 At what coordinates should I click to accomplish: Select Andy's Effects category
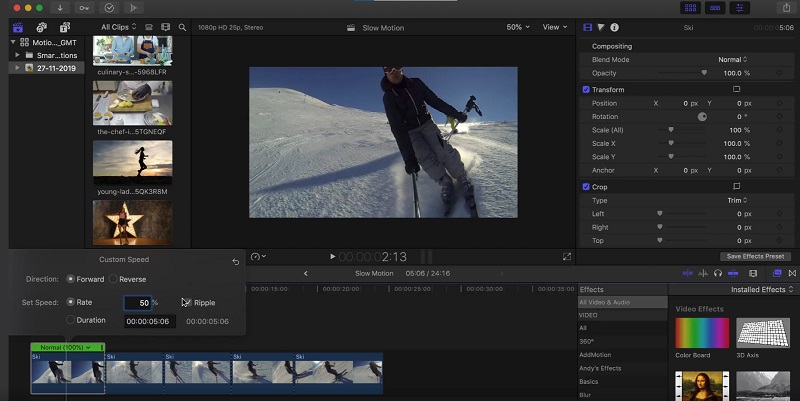coord(600,368)
